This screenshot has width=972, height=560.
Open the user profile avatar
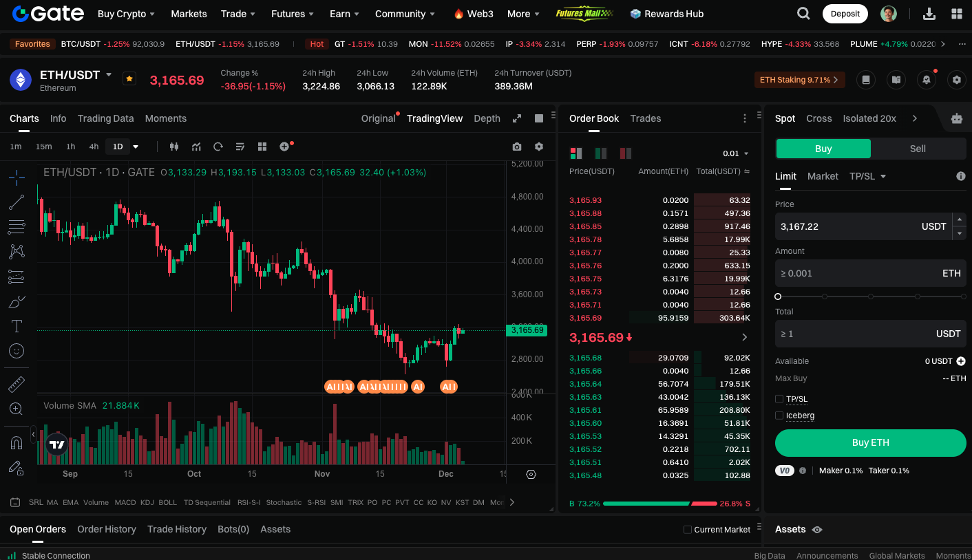click(x=889, y=14)
